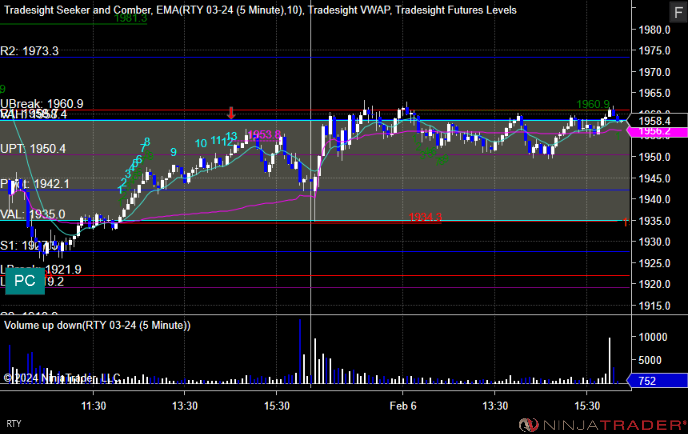
Task: Click the 1970.0 price axis label
Action: (654, 72)
